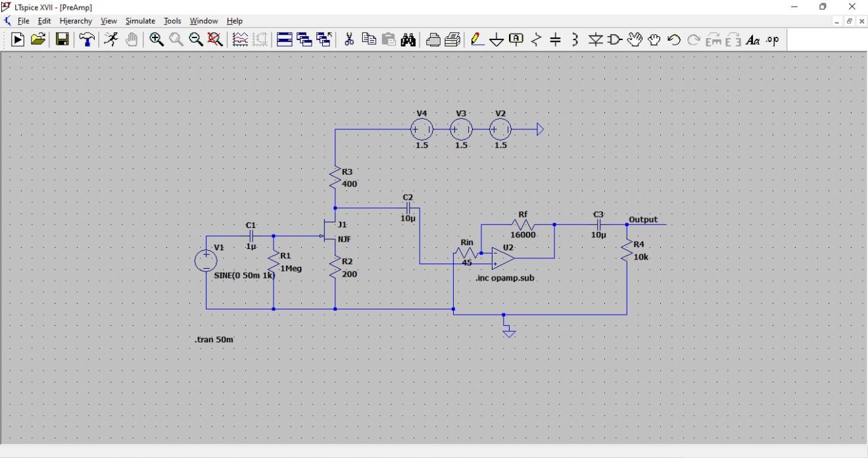Open the Control Panel via hammer icon
The width and height of the screenshot is (868, 458).
[87, 39]
